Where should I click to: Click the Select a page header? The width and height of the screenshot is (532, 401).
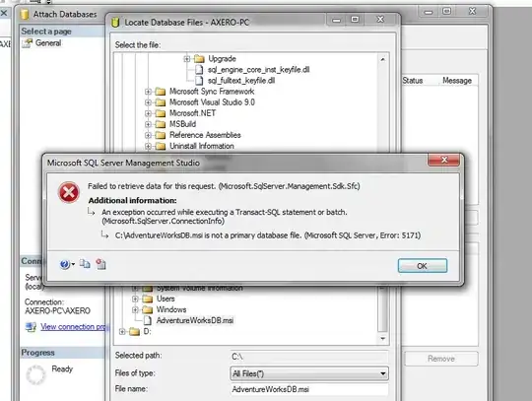coord(46,32)
